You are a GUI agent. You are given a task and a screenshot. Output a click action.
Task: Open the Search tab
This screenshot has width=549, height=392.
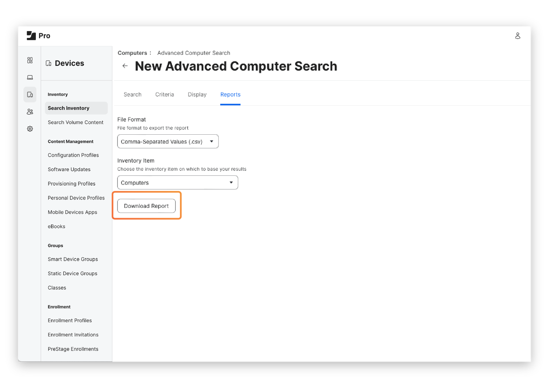pyautogui.click(x=132, y=94)
